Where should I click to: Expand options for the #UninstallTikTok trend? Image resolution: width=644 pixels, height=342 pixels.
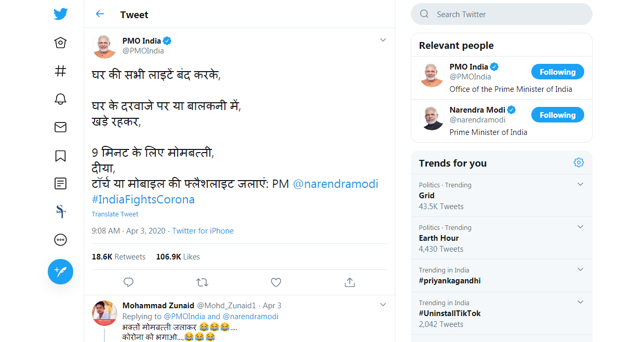580,302
